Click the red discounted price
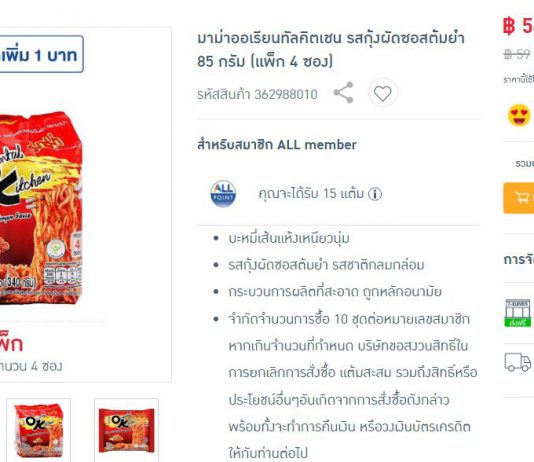The image size is (534, 462). (518, 26)
